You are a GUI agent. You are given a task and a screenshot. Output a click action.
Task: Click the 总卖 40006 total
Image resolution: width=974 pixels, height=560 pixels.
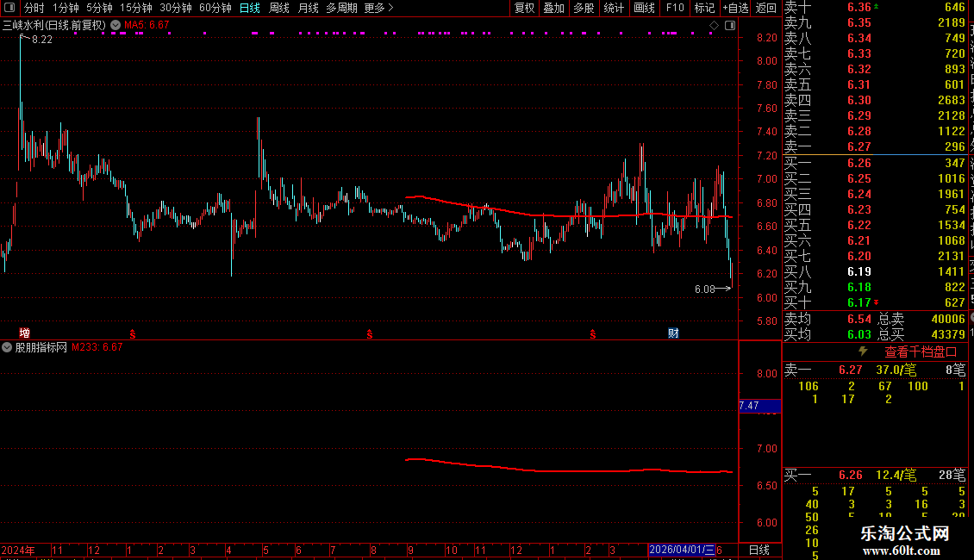point(921,319)
